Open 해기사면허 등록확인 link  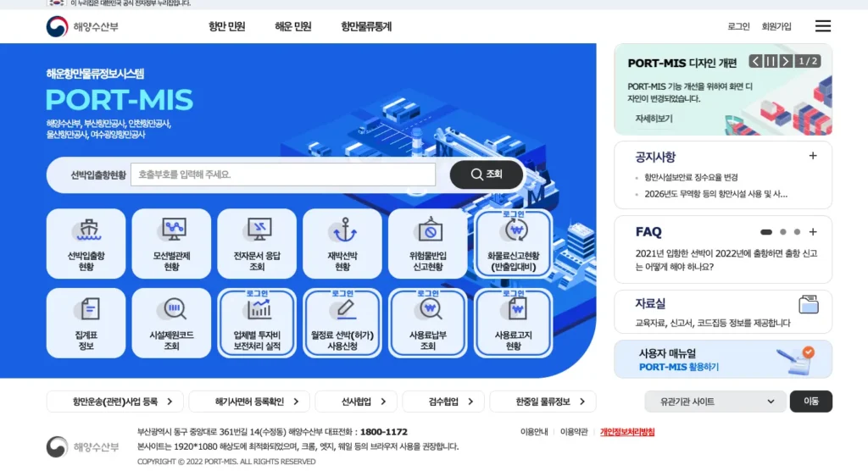pos(250,402)
